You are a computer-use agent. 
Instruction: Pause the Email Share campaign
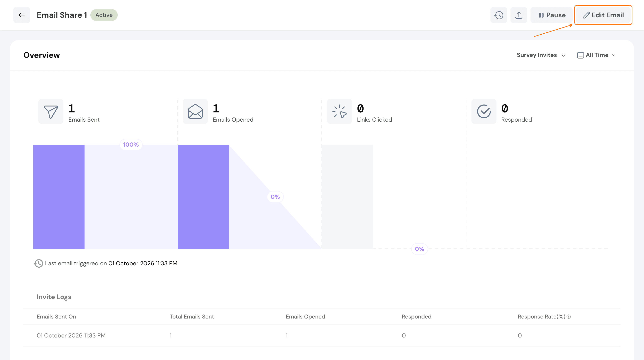[552, 15]
